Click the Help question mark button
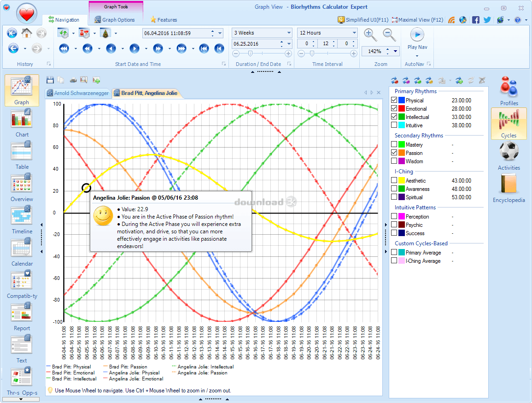This screenshot has width=532, height=403. [x=517, y=20]
